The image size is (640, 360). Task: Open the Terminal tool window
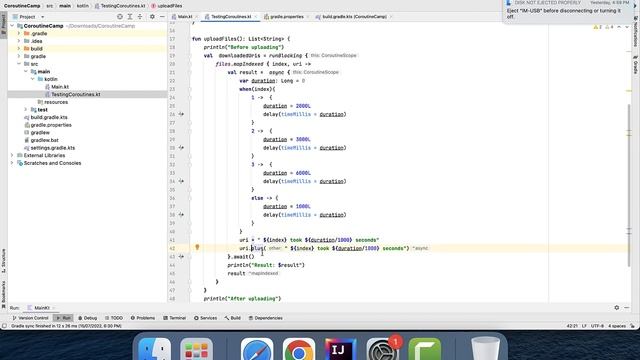[x=174, y=318]
